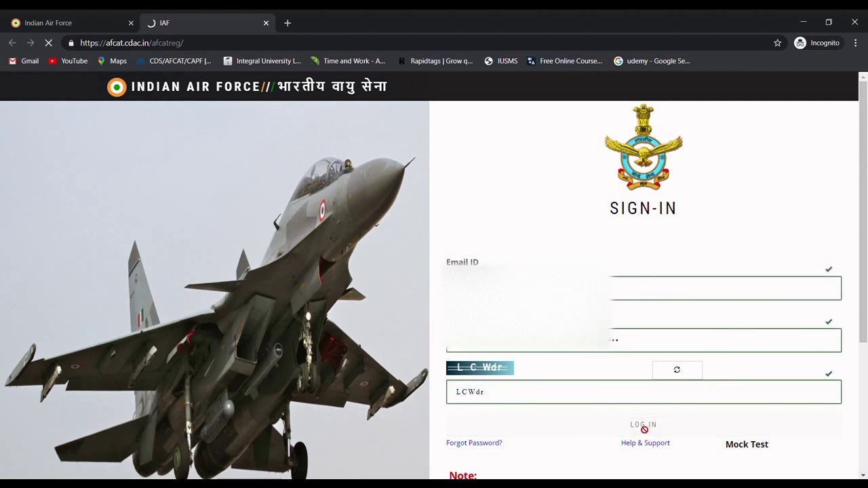Click the captcha image LCWdr
Viewport: 868px width, 488px height.
[480, 367]
